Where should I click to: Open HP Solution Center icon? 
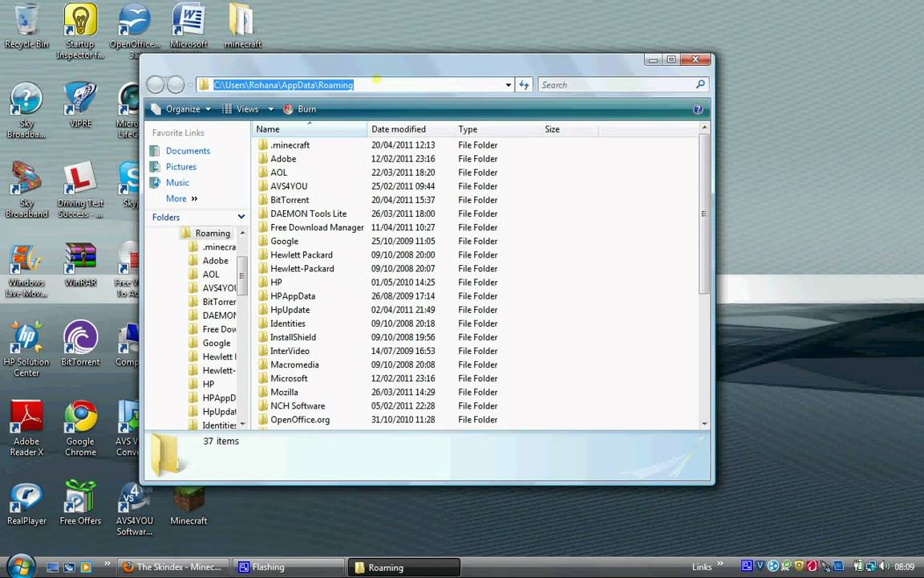(26, 349)
